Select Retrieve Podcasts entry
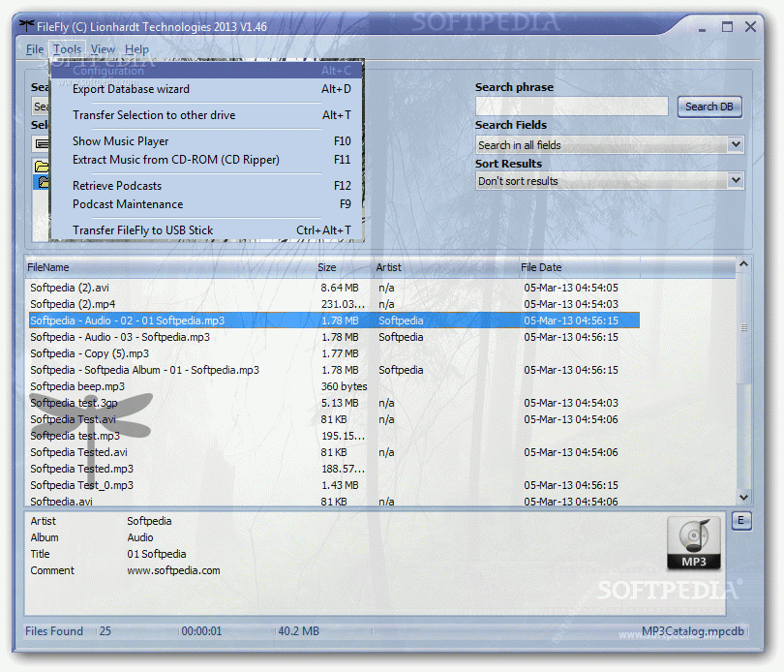784x672 pixels. 207,186
